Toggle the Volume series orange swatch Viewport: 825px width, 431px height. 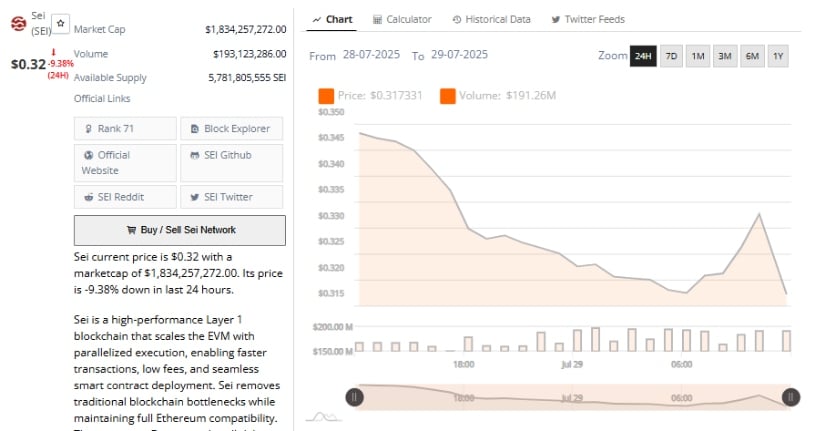click(x=448, y=96)
